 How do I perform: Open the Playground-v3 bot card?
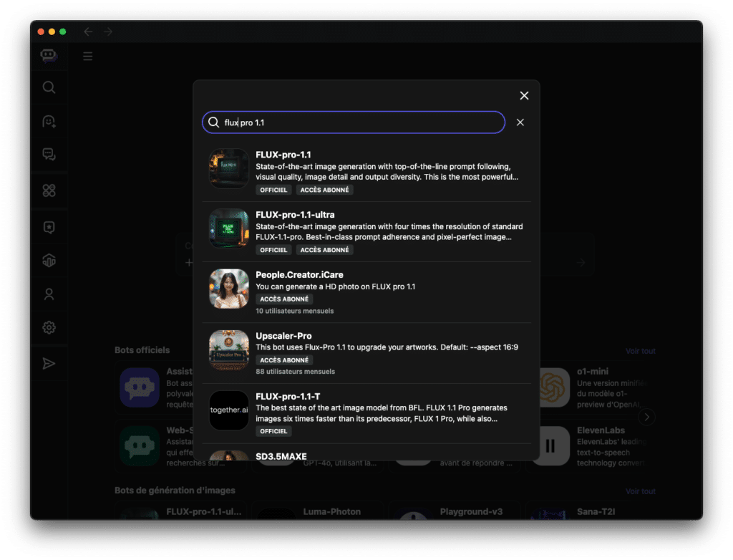point(455,511)
